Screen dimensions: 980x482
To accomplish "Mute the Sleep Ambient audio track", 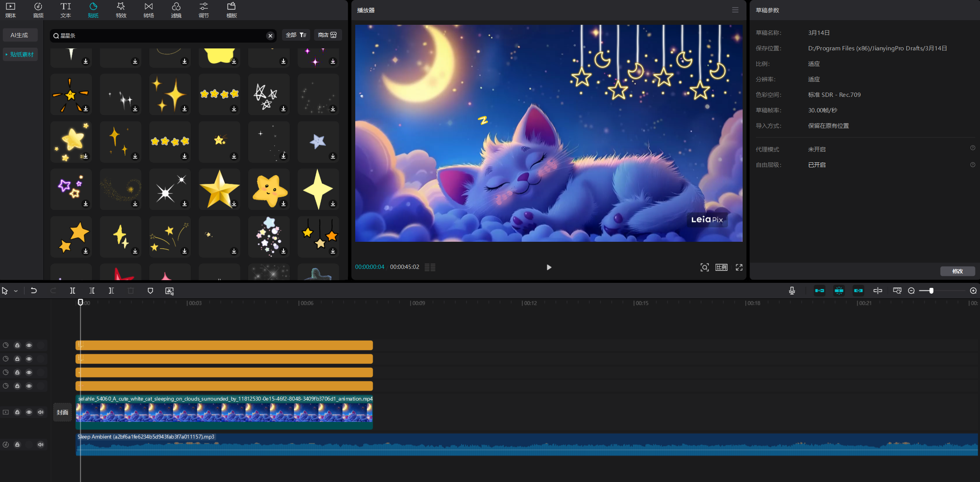I will (41, 445).
